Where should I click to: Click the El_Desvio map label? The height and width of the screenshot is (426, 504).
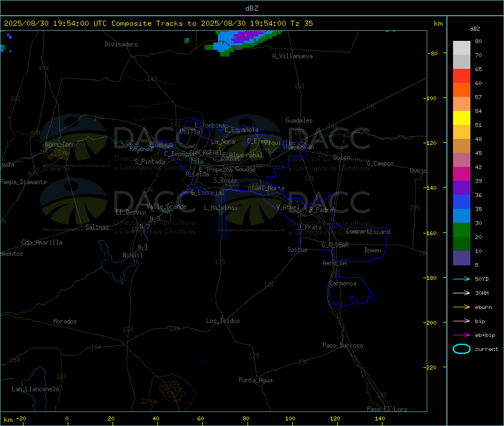pos(131,212)
